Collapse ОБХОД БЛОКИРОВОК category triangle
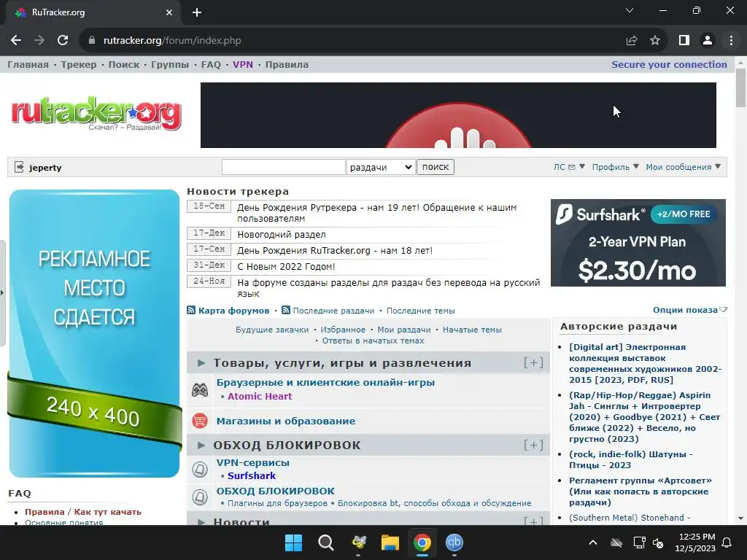Screen dimensions: 747x560 (x=201, y=446)
